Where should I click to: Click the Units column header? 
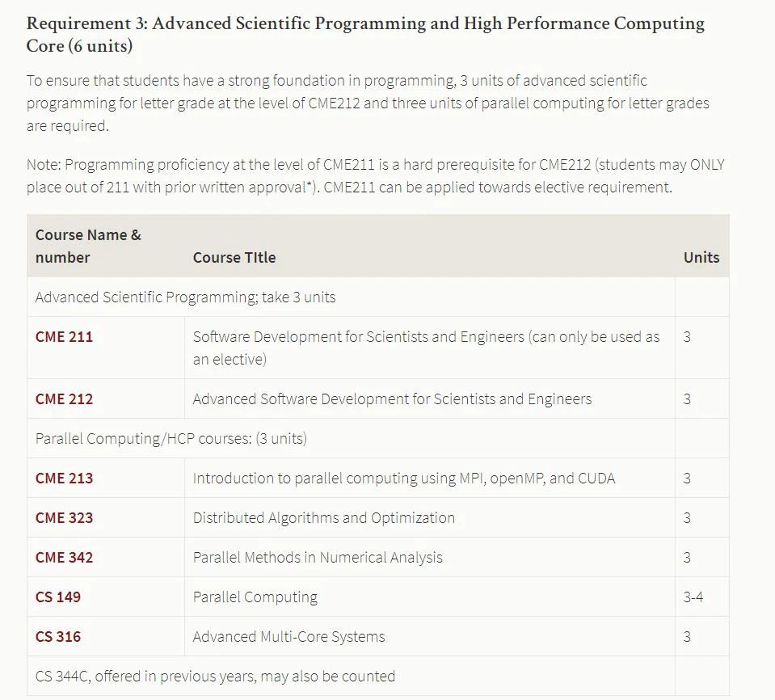(701, 258)
